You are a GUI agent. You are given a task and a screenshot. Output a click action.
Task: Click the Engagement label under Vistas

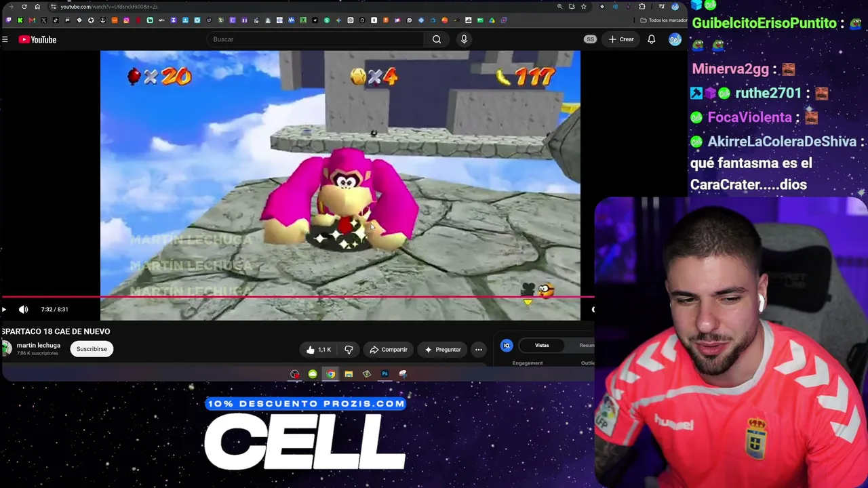528,363
